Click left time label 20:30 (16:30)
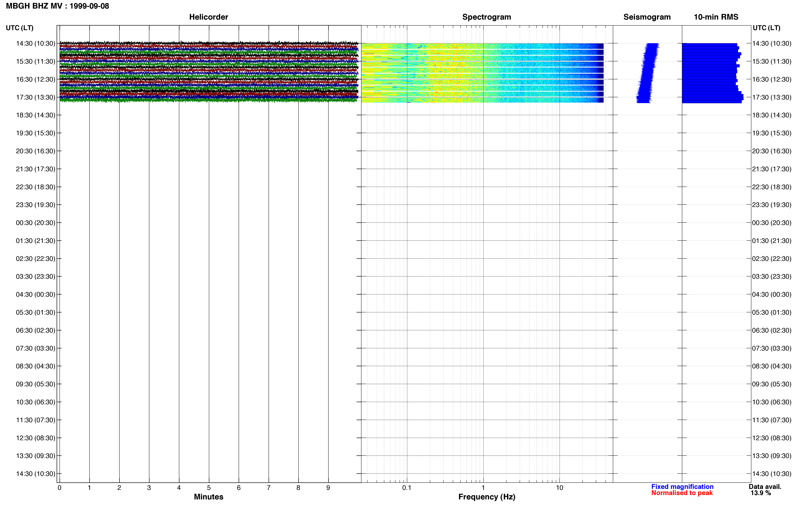 click(x=36, y=151)
